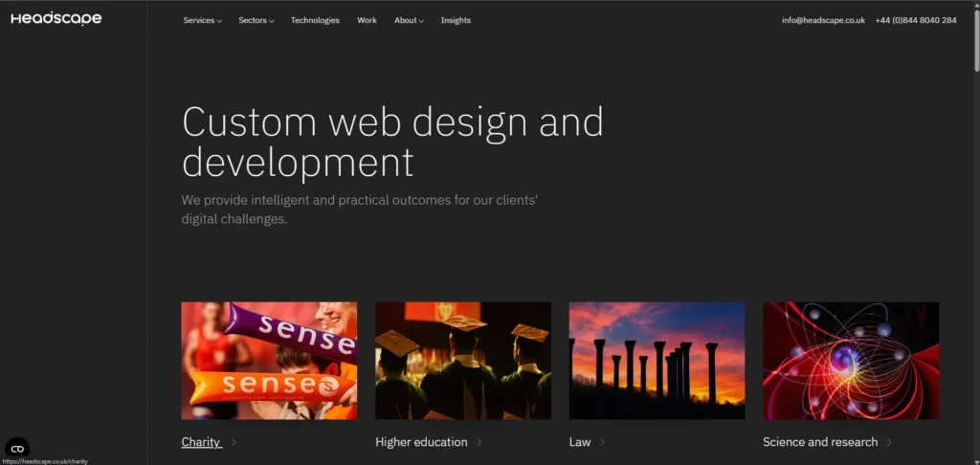Go to the Technologies page
The image size is (980, 465).
(x=315, y=21)
